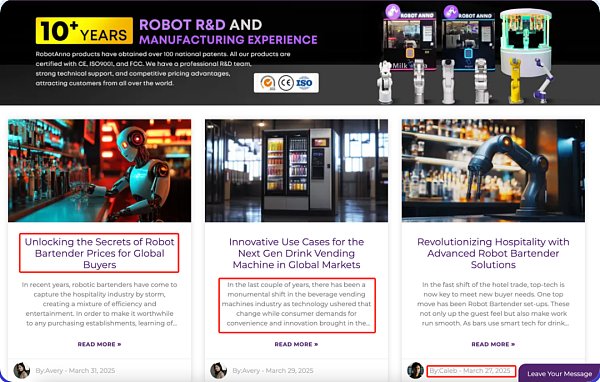Viewport: 600px width, 382px height.
Task: Click Read More under Revolutionizing Hospitality article
Action: [493, 344]
